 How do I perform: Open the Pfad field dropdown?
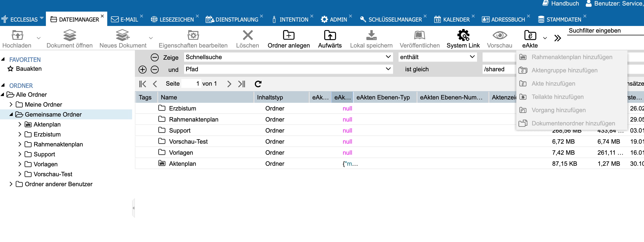point(388,69)
